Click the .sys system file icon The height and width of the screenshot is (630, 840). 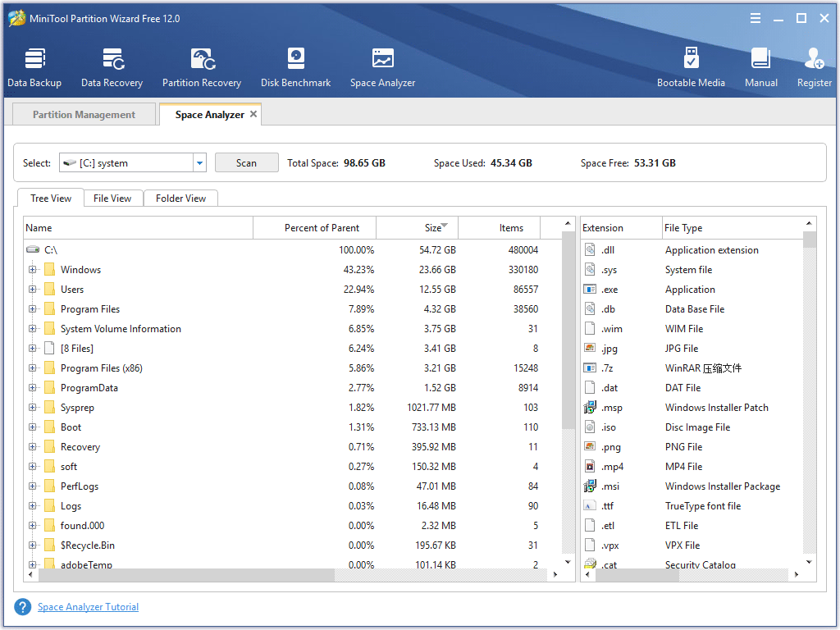click(x=590, y=269)
